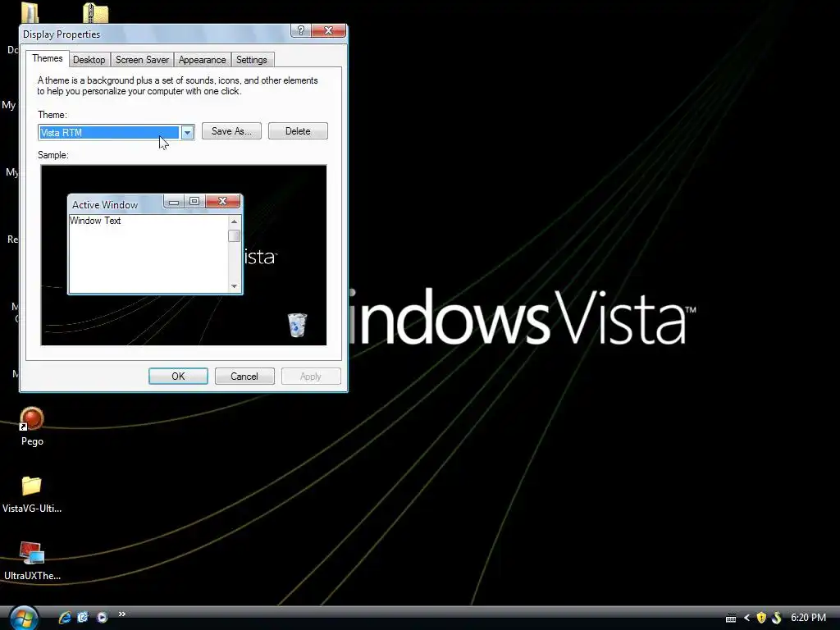Click the sample window scrollbar down arrow
Screen dimensions: 840x630
[x=234, y=286]
